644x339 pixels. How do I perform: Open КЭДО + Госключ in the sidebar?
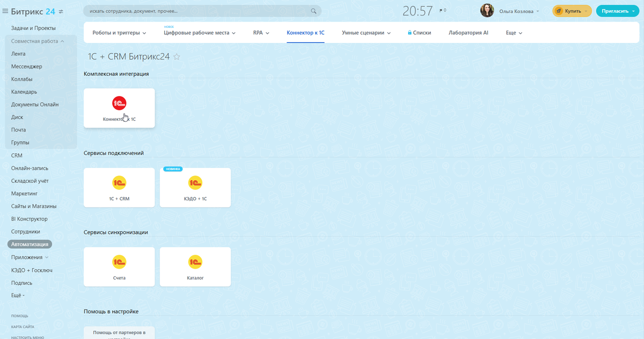click(x=32, y=270)
